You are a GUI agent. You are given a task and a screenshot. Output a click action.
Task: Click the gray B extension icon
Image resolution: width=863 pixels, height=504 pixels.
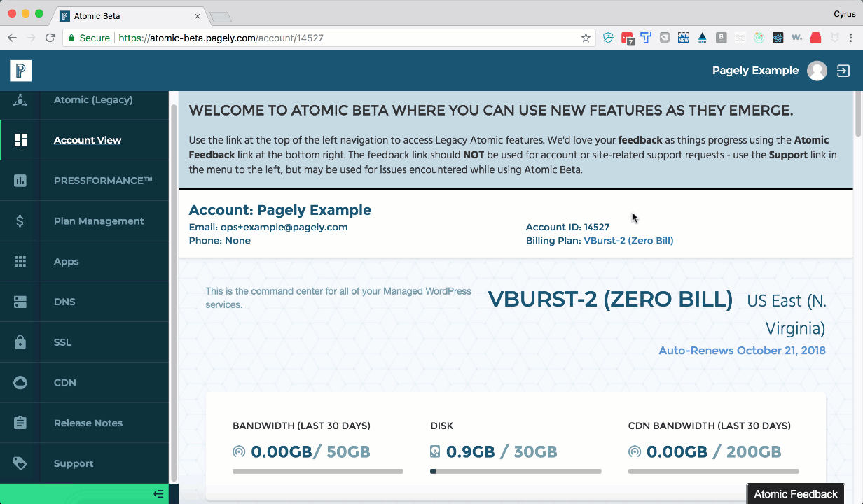click(x=721, y=38)
